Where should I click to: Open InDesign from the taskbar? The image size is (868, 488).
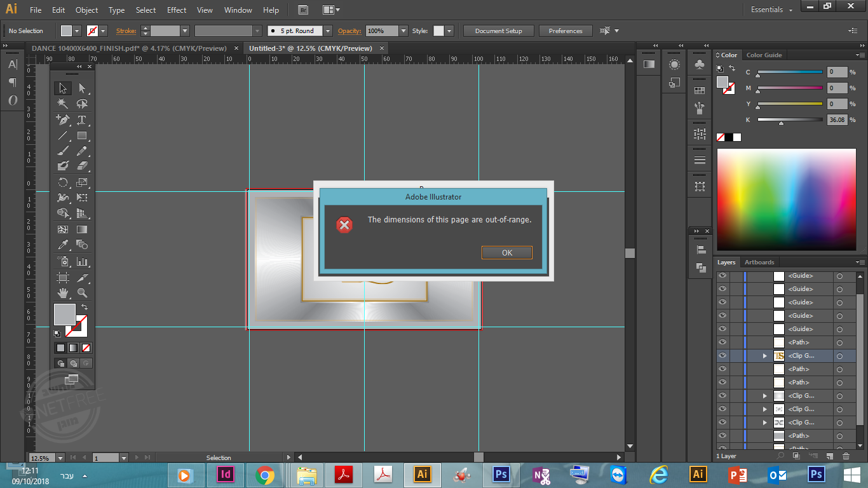[x=226, y=474]
